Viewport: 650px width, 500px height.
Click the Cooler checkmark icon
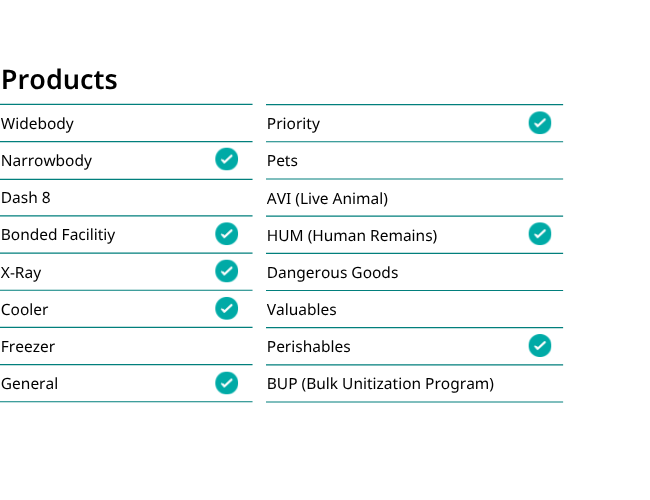(226, 308)
